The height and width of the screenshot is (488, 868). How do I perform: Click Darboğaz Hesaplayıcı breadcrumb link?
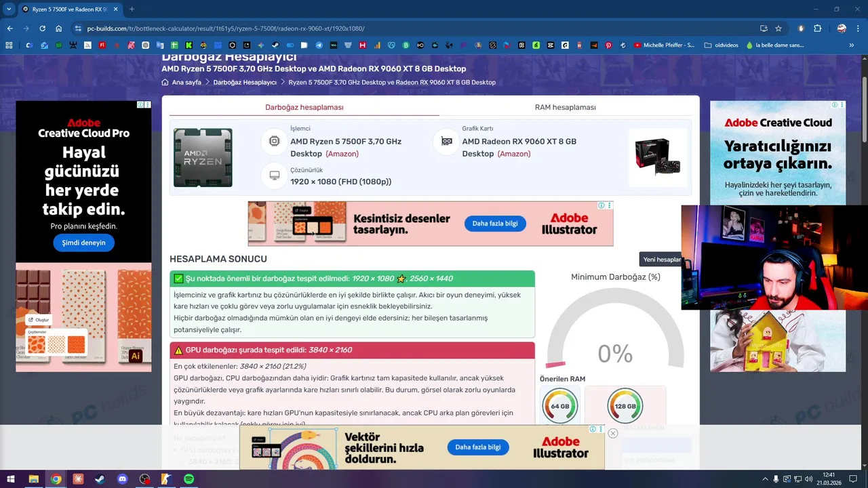click(245, 82)
